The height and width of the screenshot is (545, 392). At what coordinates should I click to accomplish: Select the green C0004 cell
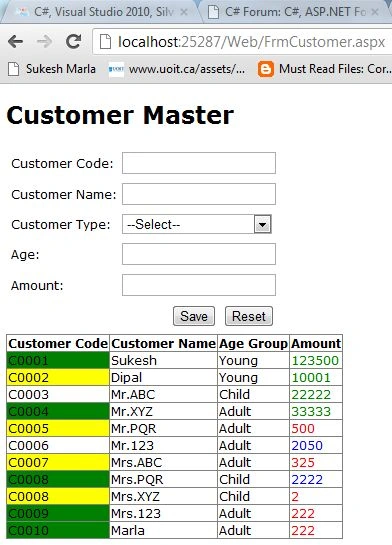click(58, 412)
